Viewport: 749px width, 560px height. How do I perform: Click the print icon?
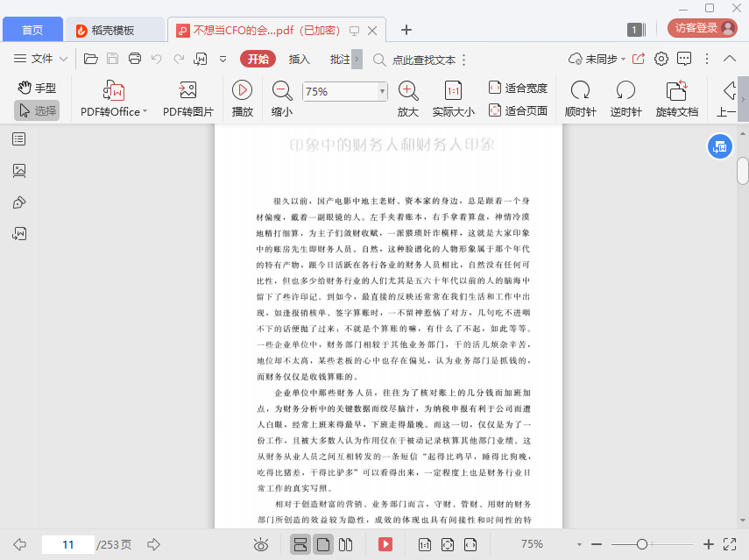pyautogui.click(x=135, y=59)
